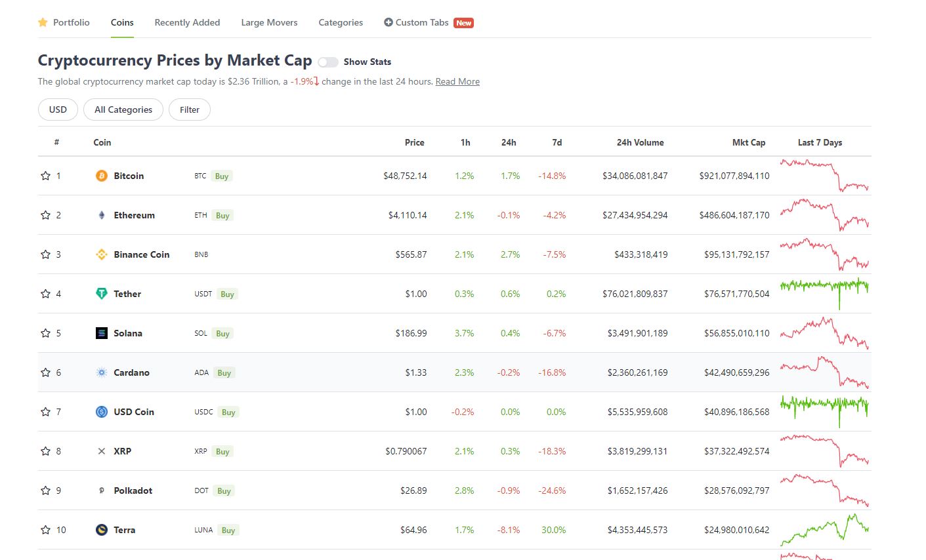This screenshot has height=560, width=926.
Task: Open the All Categories dropdown
Action: point(123,110)
